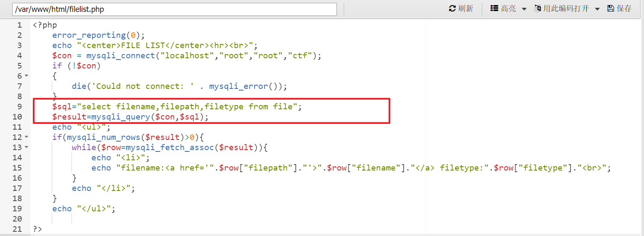Screen dimensions: 644x236
Task: Click the mysqli_fetch_assoc while line
Action: [169, 148]
